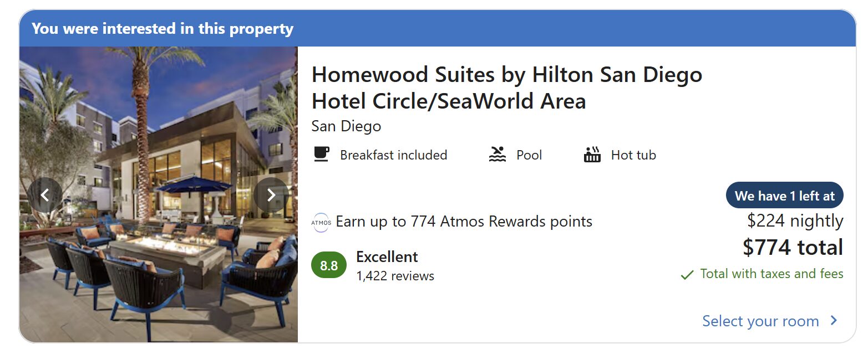Click the next photo arrow

pyautogui.click(x=271, y=195)
